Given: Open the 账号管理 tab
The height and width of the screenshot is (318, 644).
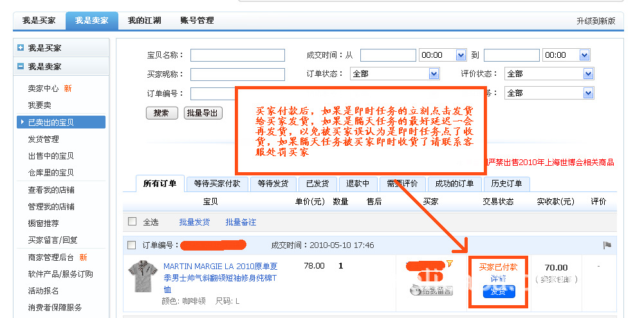Looking at the screenshot, I should point(197,21).
